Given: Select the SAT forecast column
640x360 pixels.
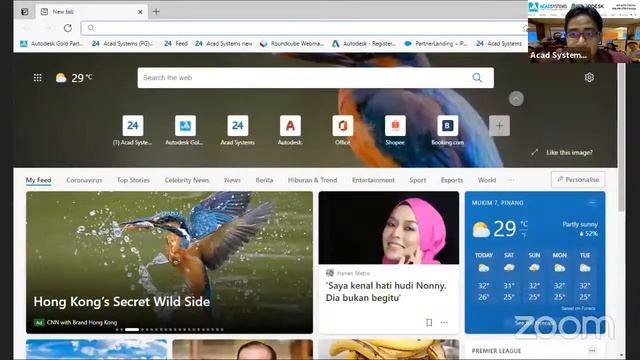Looking at the screenshot, I should pyautogui.click(x=509, y=278).
